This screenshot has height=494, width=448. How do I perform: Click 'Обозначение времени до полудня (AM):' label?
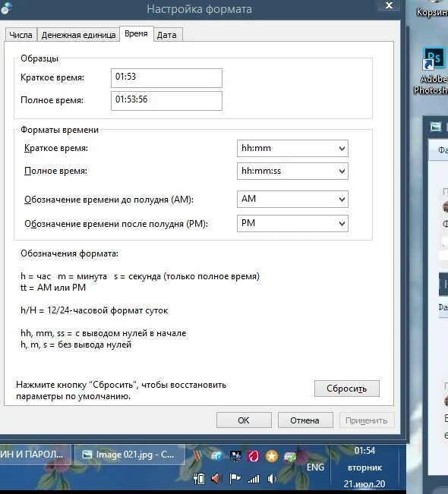tap(109, 200)
